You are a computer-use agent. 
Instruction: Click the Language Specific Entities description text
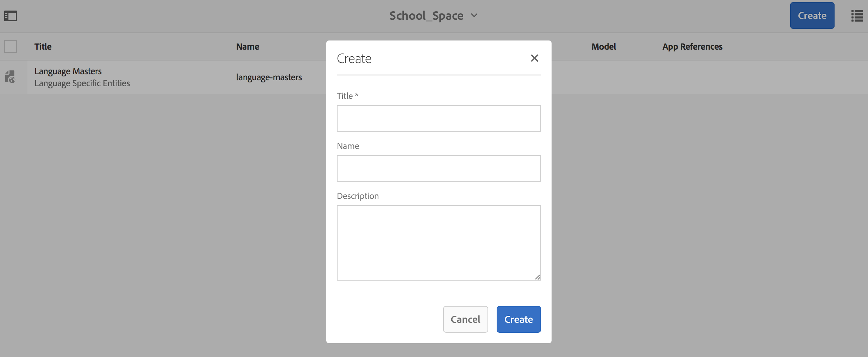(82, 83)
